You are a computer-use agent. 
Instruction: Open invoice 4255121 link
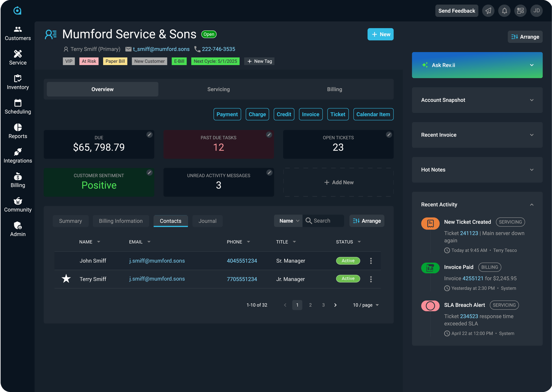coord(473,278)
